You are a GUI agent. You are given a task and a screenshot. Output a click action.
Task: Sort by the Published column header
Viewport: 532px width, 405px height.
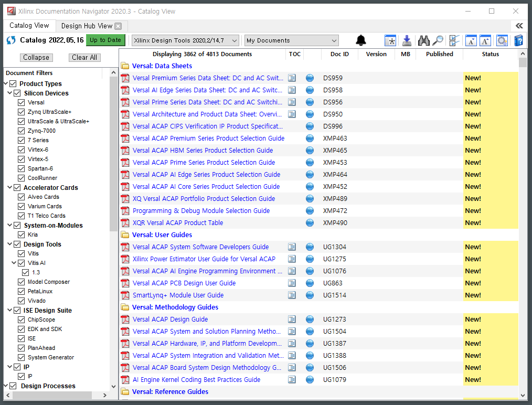tap(439, 54)
